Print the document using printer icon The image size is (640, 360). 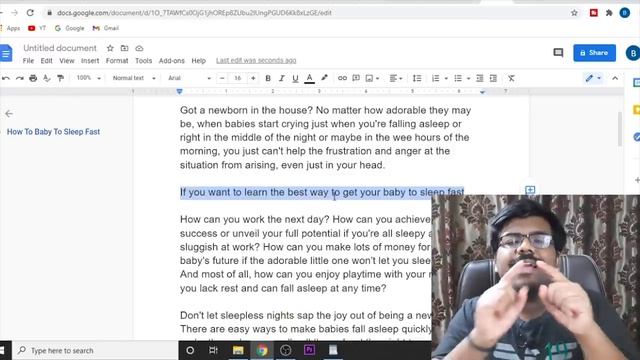(33, 78)
